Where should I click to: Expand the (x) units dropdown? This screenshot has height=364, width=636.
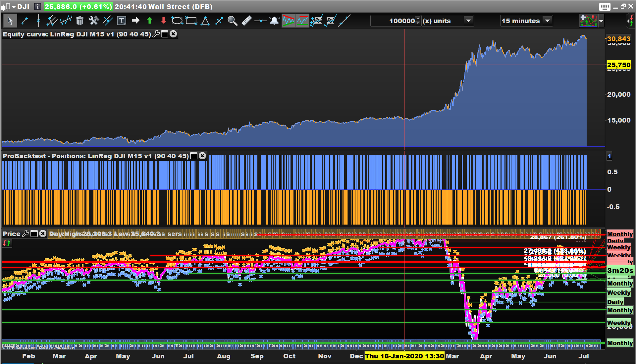(x=468, y=21)
